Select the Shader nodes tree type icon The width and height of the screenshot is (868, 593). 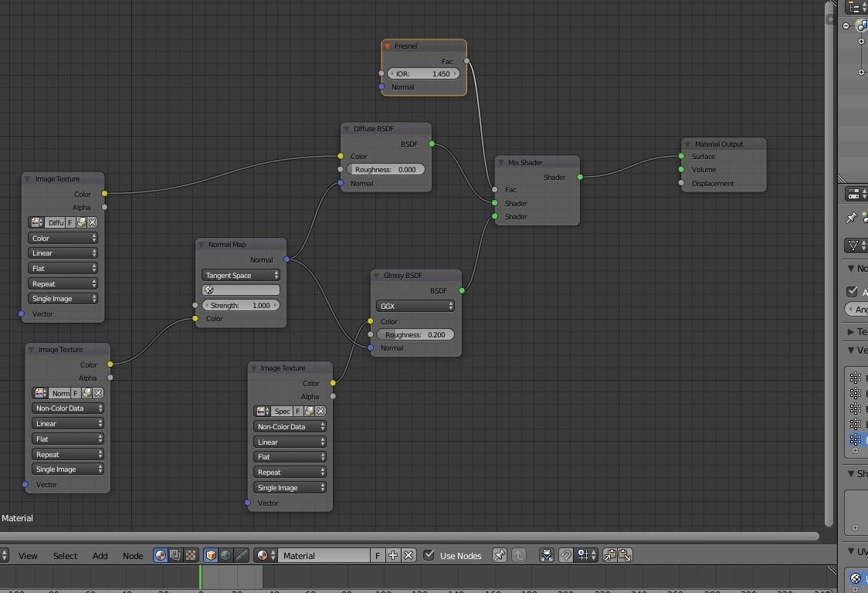160,555
